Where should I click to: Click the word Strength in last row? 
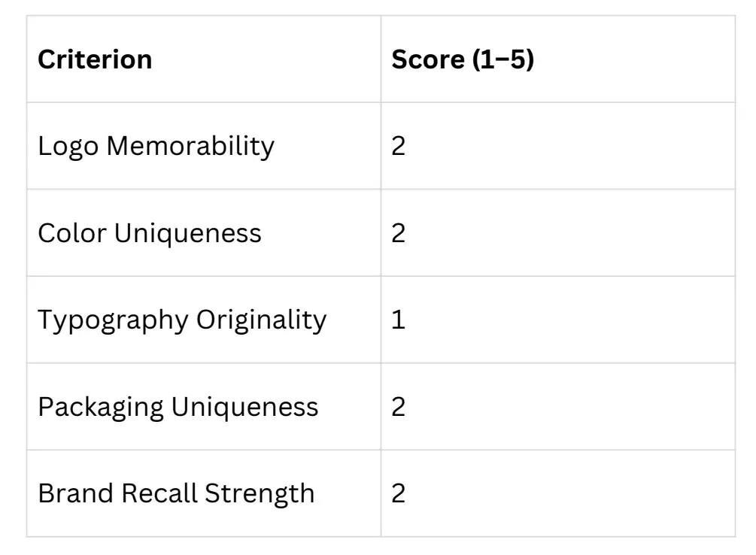coord(260,494)
